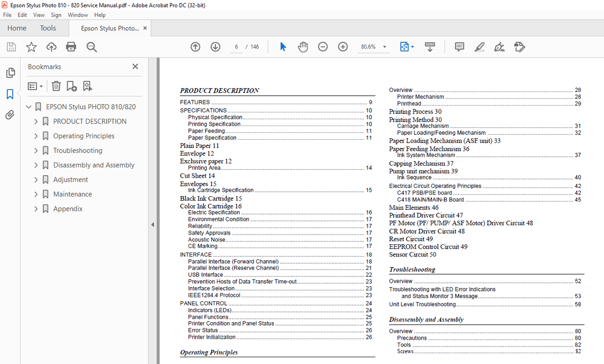Open the bookmark options menu
This screenshot has height=364, width=604.
click(35, 86)
